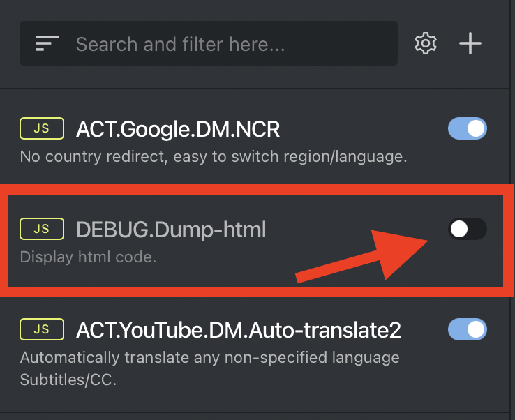The height and width of the screenshot is (420, 515).
Task: Click the 'No country redirect' description text
Action: [x=214, y=157]
